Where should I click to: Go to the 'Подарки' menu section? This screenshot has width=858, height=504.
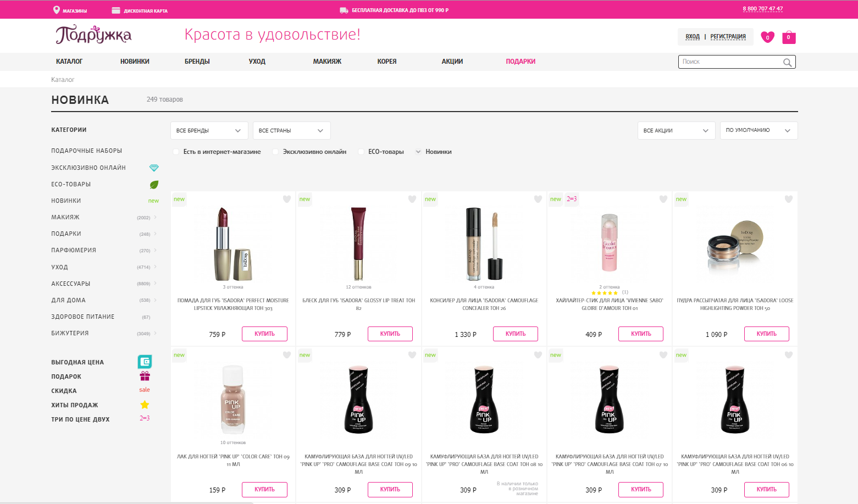(x=520, y=62)
